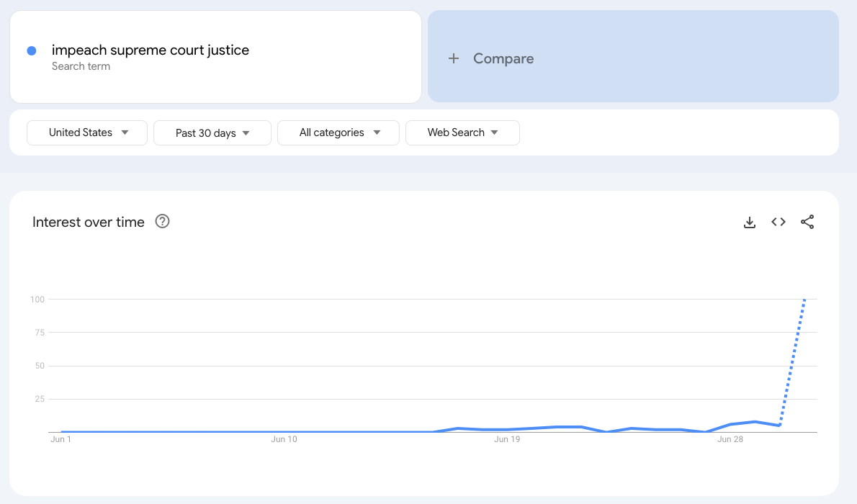Click the 'Jun 19' axis label
857x504 pixels.
pyautogui.click(x=507, y=439)
